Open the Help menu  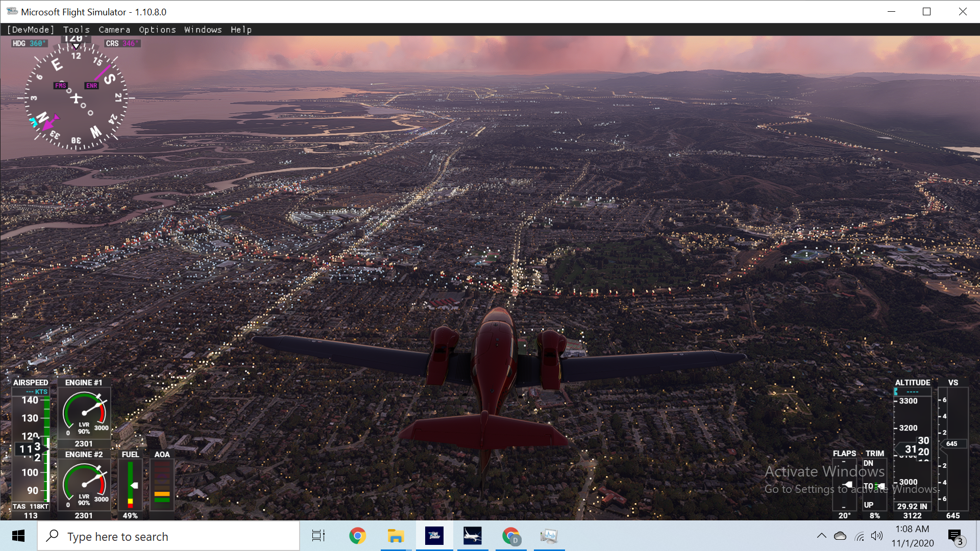[x=241, y=30]
